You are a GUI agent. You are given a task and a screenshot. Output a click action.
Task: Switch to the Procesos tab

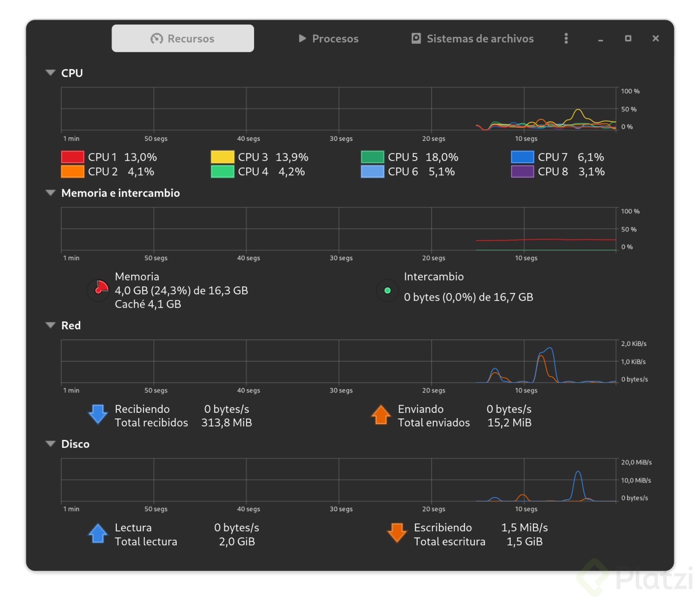(x=328, y=38)
